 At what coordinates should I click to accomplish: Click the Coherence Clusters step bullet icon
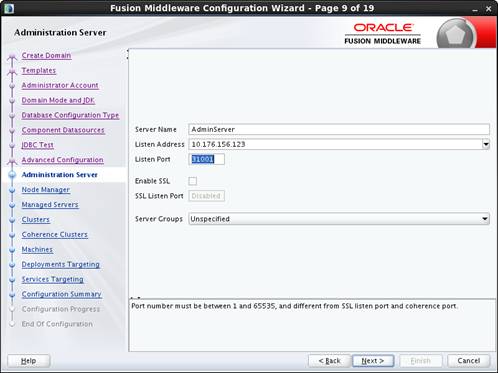tap(12, 235)
